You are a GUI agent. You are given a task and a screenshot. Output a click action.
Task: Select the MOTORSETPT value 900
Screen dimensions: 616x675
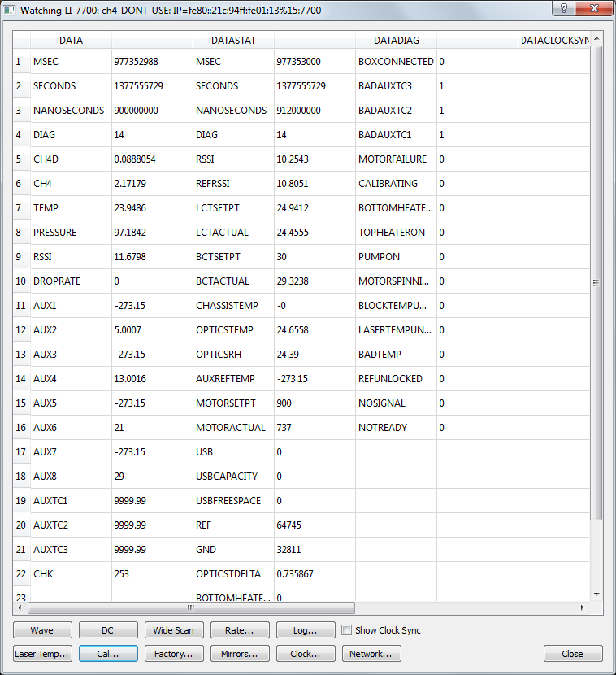coord(315,403)
